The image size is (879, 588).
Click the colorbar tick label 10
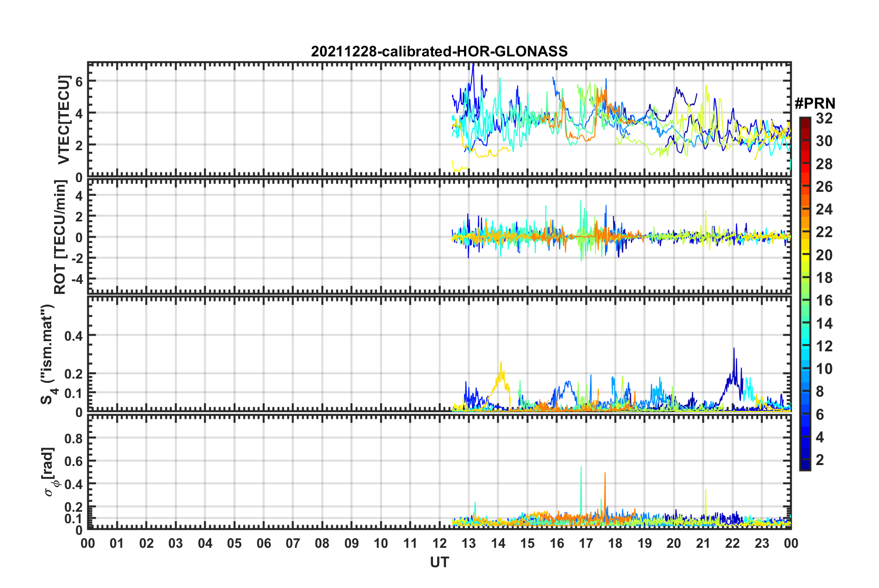coord(824,369)
